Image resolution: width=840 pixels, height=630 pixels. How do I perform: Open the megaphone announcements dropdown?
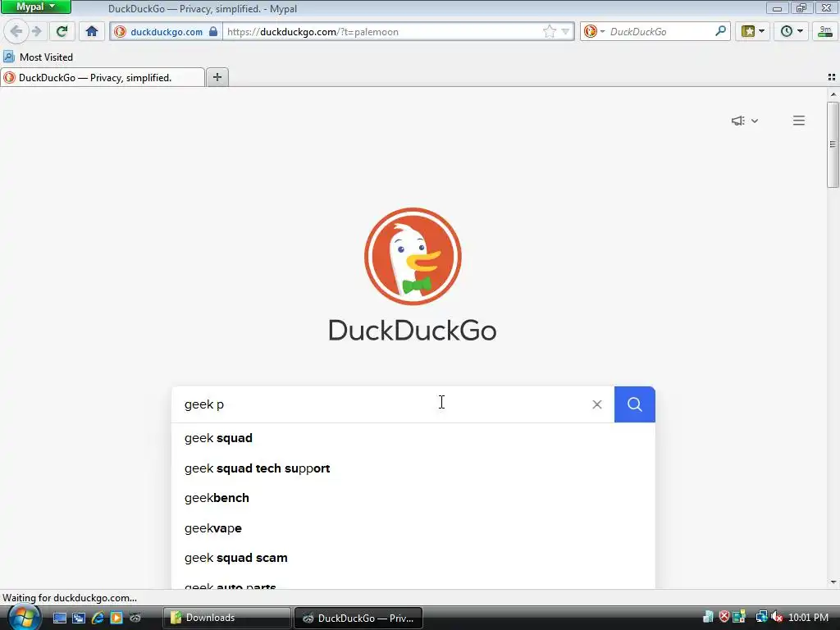pyautogui.click(x=745, y=121)
